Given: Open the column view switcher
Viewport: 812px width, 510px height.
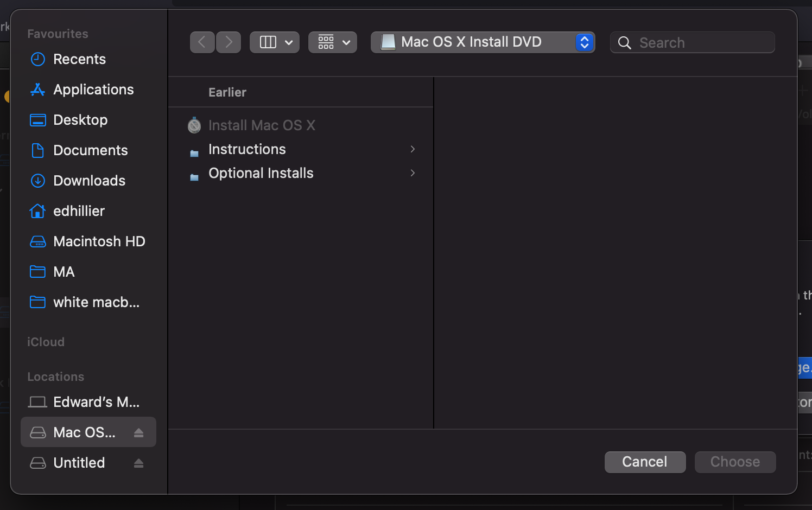Looking at the screenshot, I should (275, 42).
